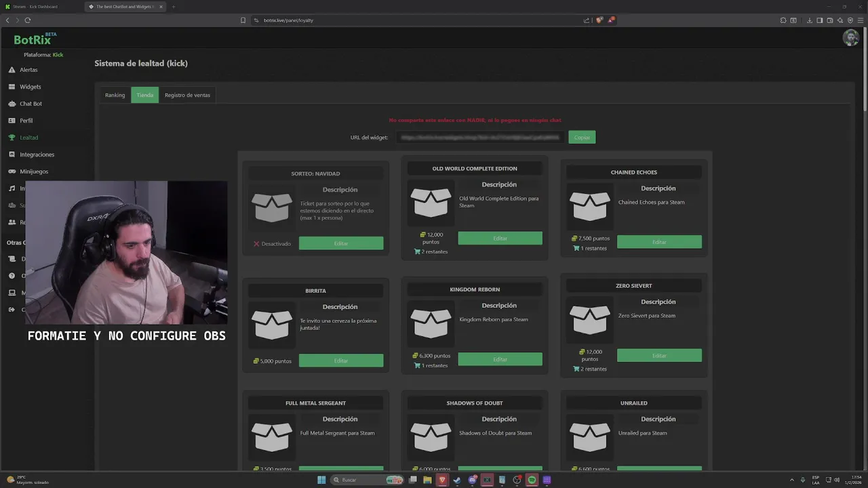Viewport: 868px width, 488px height.
Task: Click the share icon in address bar
Action: 587,20
